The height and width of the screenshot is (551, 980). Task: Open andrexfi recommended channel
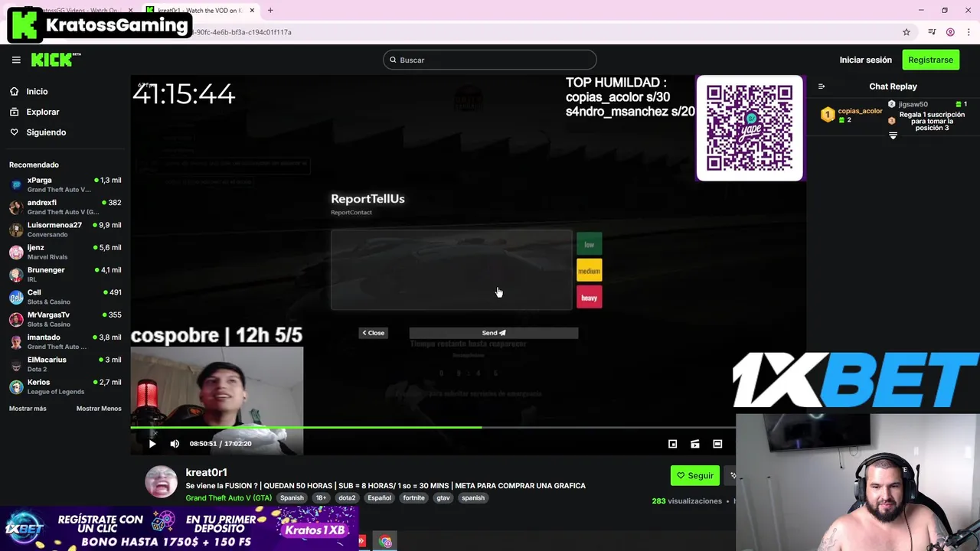65,207
